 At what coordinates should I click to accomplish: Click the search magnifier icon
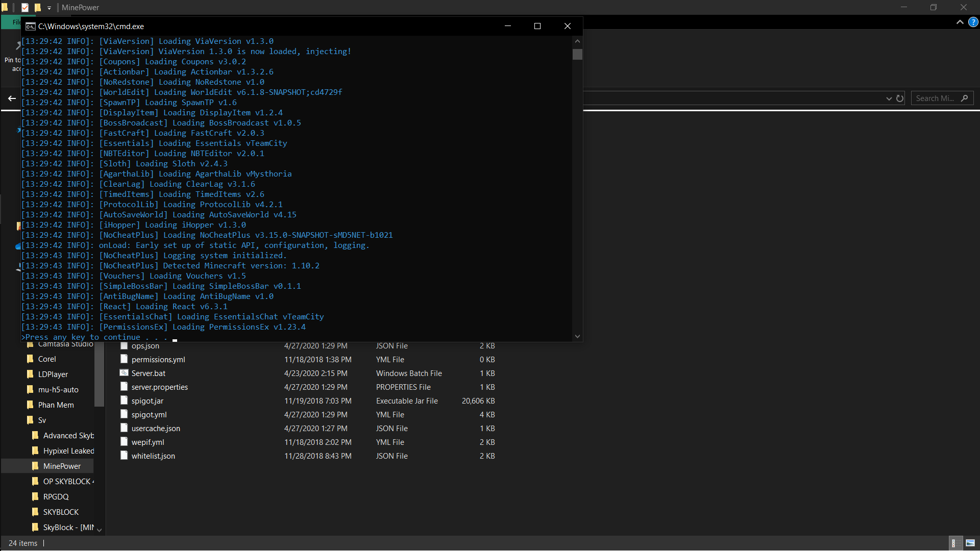[x=964, y=98]
